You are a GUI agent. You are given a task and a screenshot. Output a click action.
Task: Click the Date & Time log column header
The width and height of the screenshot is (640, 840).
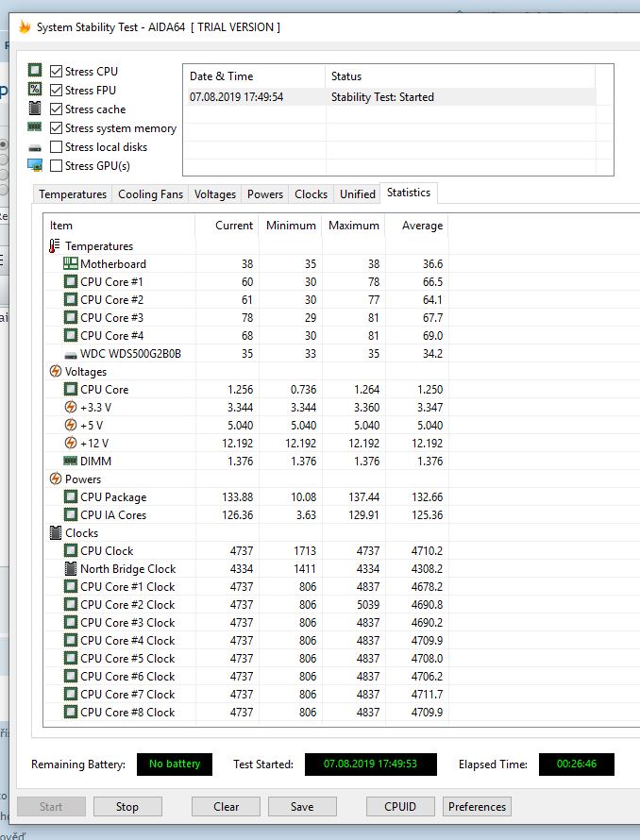(255, 76)
